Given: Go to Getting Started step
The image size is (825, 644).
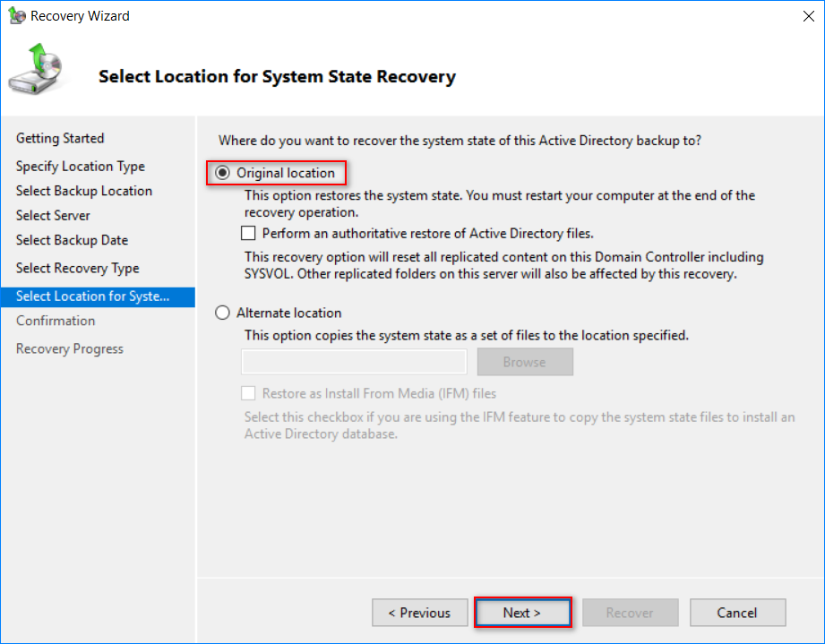Looking at the screenshot, I should pos(60,138).
